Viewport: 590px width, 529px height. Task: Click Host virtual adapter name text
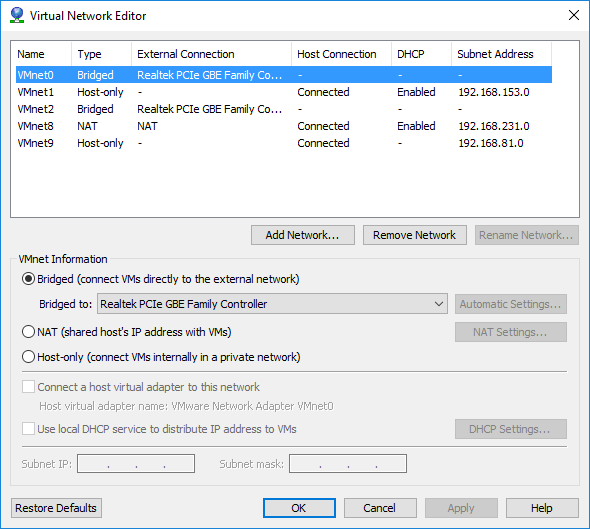click(186, 406)
